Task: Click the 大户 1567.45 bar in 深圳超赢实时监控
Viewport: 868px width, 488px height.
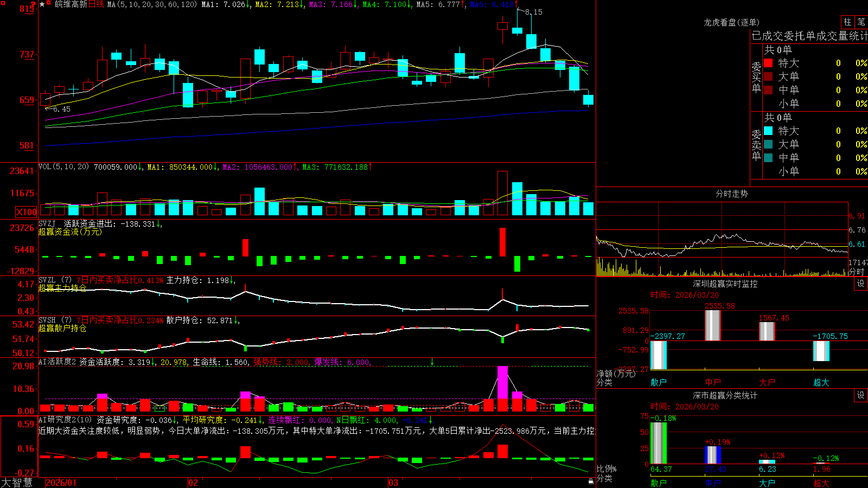Action: coord(767,331)
